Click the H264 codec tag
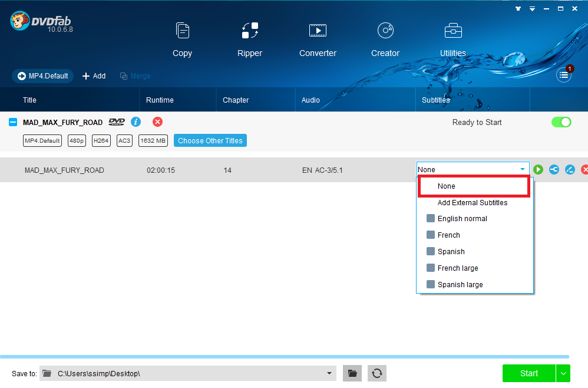This screenshot has height=388, width=588. coord(101,141)
